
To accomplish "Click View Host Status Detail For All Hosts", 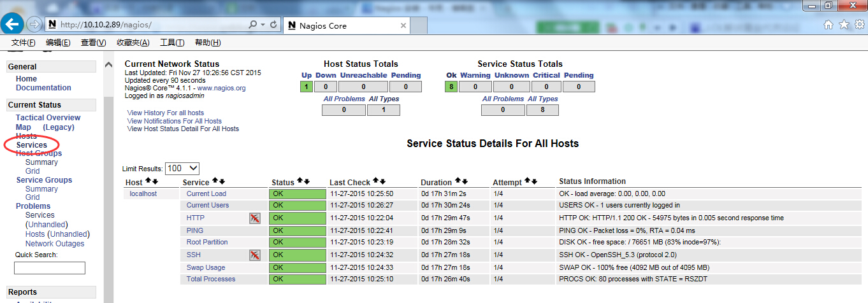I will click(x=183, y=129).
